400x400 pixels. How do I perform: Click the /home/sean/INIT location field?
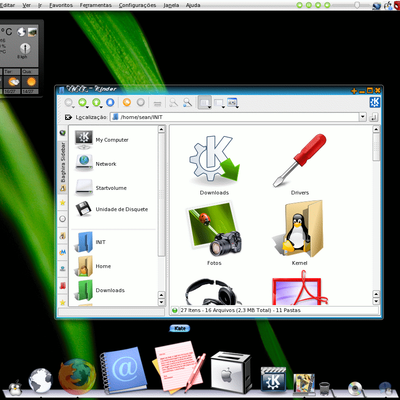click(x=235, y=117)
